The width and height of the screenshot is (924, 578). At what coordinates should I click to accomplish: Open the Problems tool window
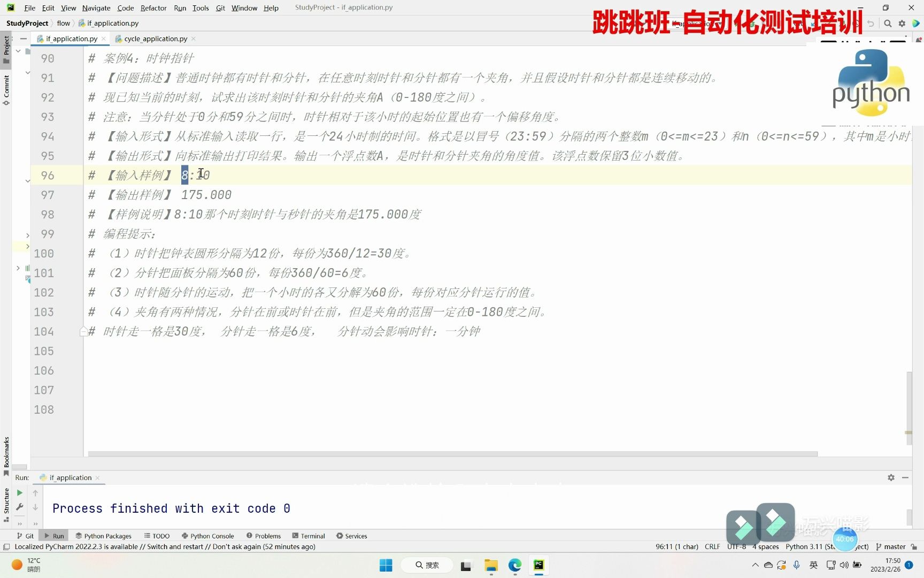tap(264, 536)
